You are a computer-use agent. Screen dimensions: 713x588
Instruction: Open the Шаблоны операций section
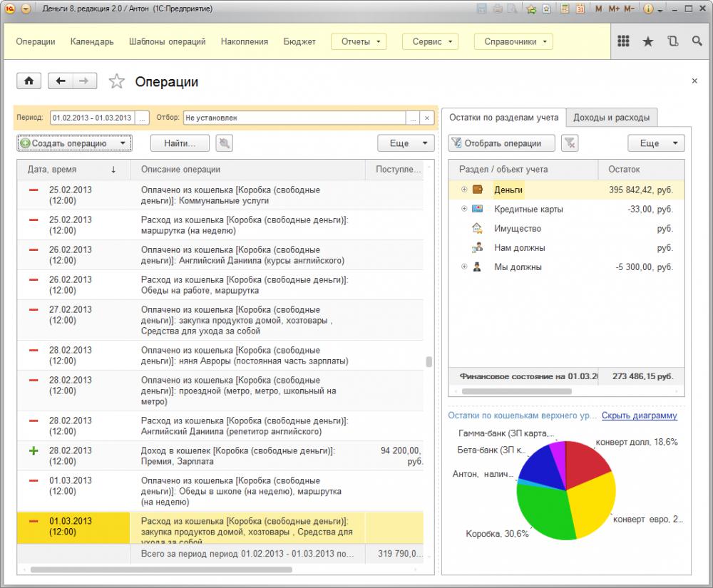168,41
